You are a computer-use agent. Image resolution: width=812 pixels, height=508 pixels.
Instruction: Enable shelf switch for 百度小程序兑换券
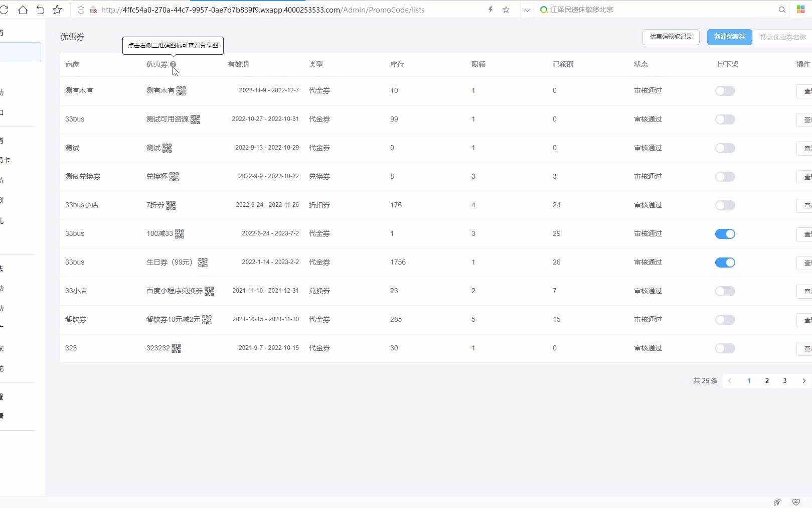(x=725, y=291)
